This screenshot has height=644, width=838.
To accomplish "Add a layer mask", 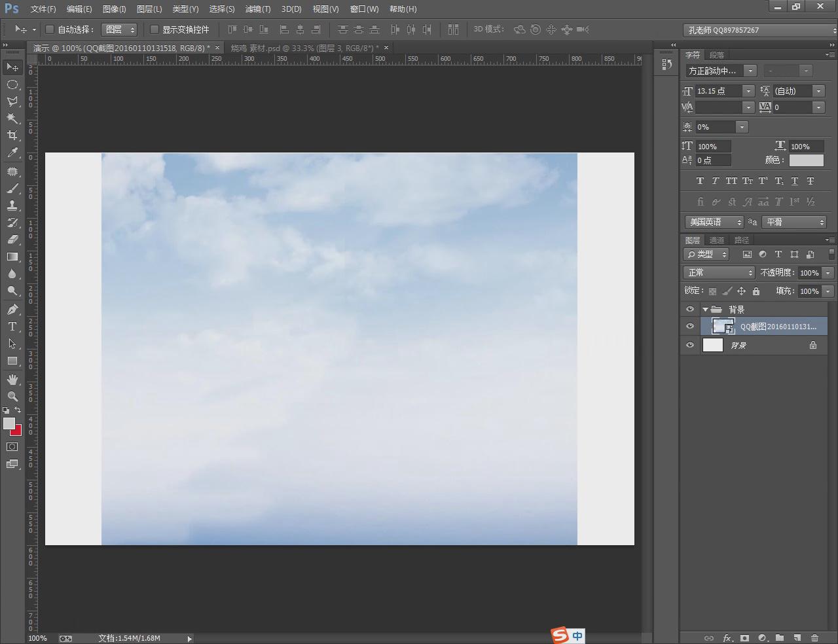I will click(744, 637).
